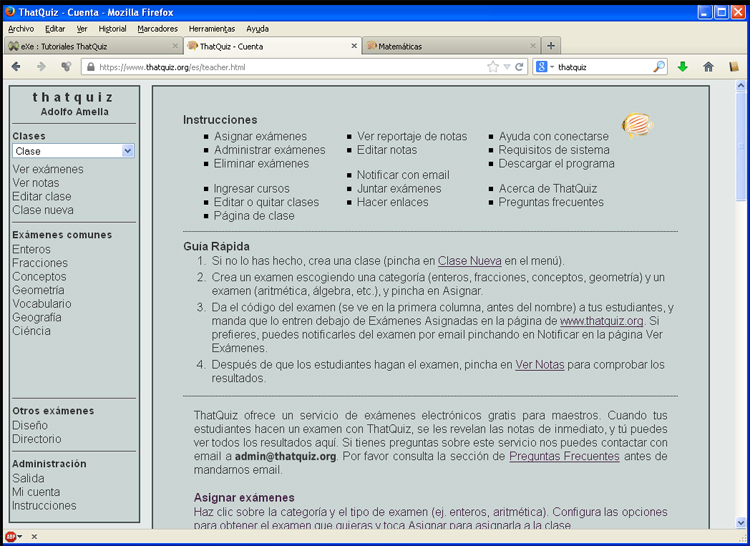Image resolution: width=750 pixels, height=546 pixels.
Task: Go back with the browser back arrow
Action: coord(16,66)
